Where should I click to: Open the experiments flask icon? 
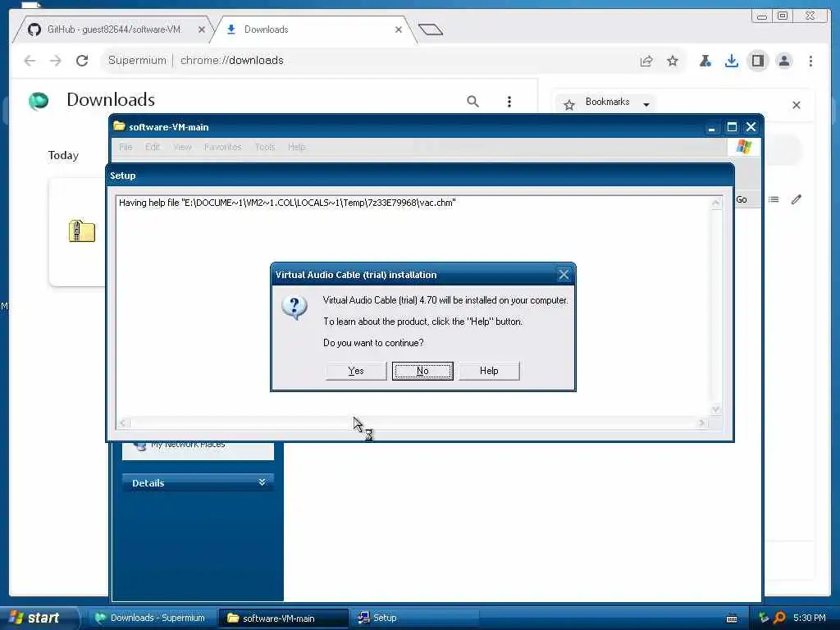[705, 61]
